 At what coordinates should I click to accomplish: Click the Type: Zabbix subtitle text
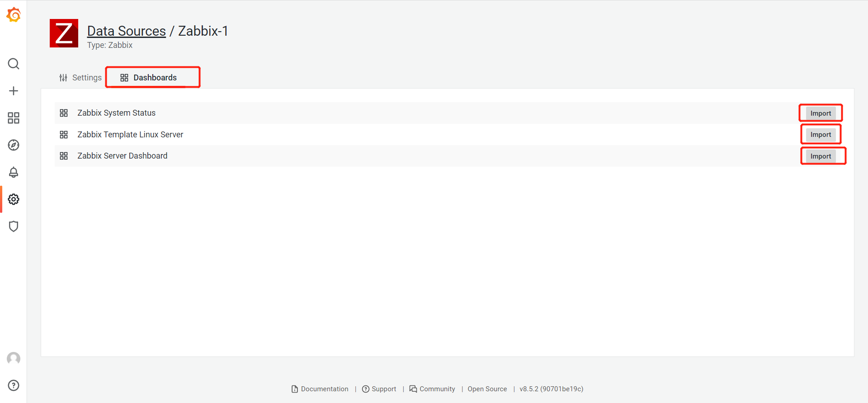tap(110, 45)
